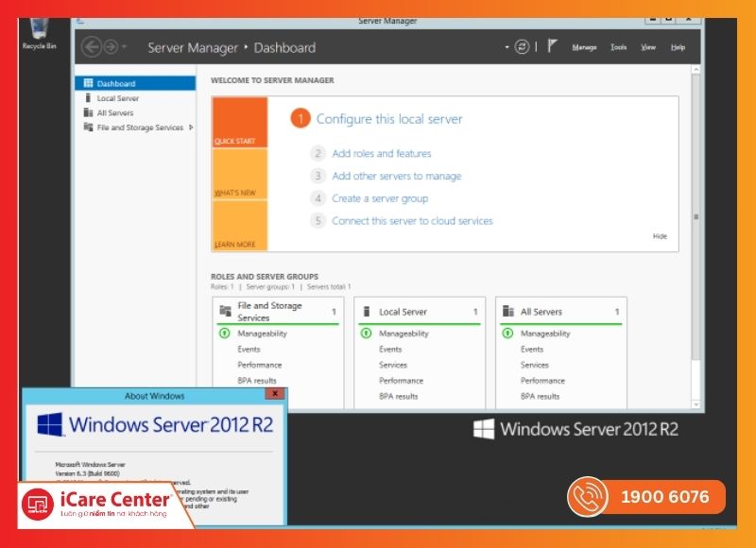This screenshot has width=756, height=548.
Task: Click Manageability status icon in All Servers tile
Action: pos(507,333)
